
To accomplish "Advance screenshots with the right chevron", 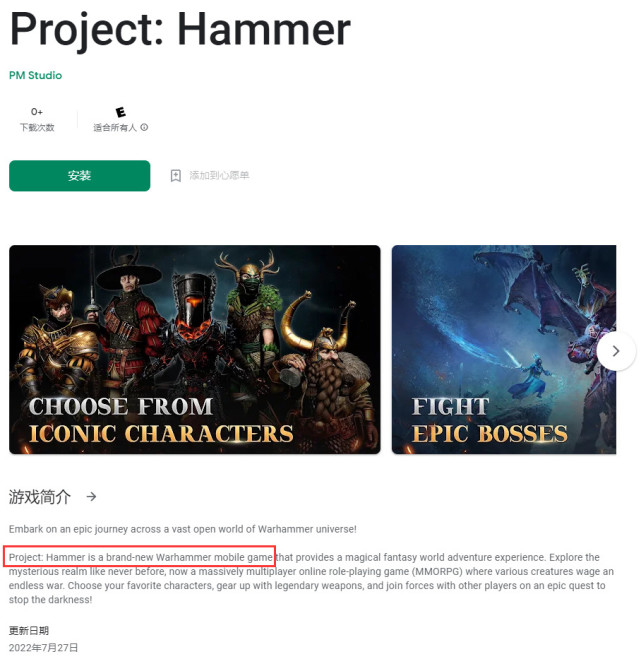I will 616,351.
